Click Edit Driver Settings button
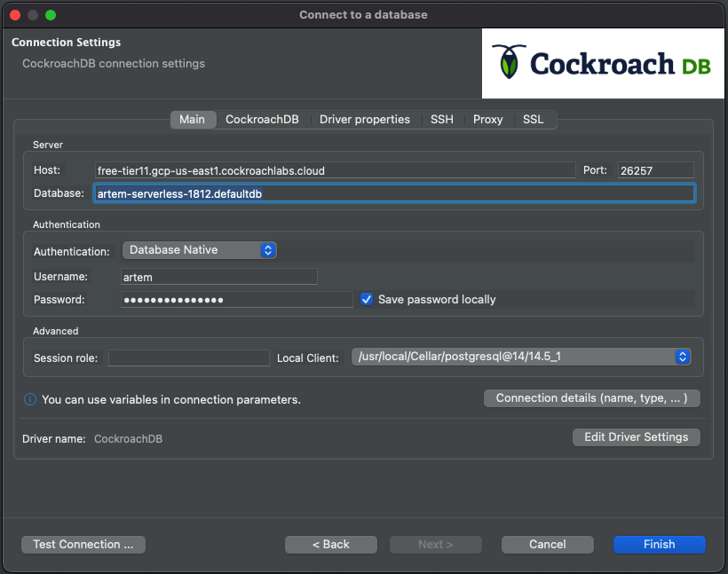 pos(637,437)
